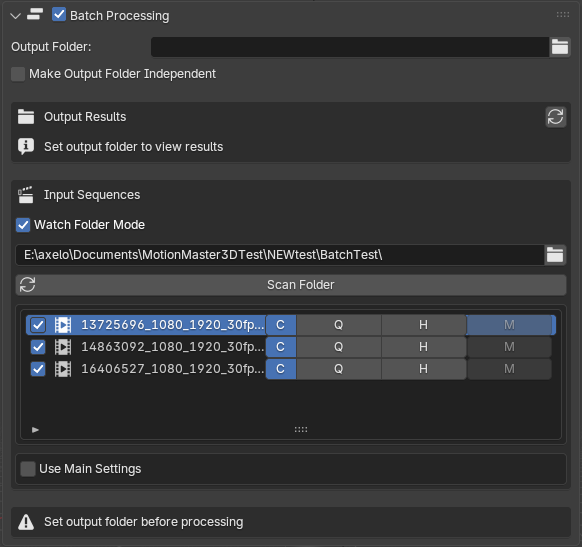Click the 16406527 video file icon
Viewport: 582px width, 547px height.
click(63, 369)
